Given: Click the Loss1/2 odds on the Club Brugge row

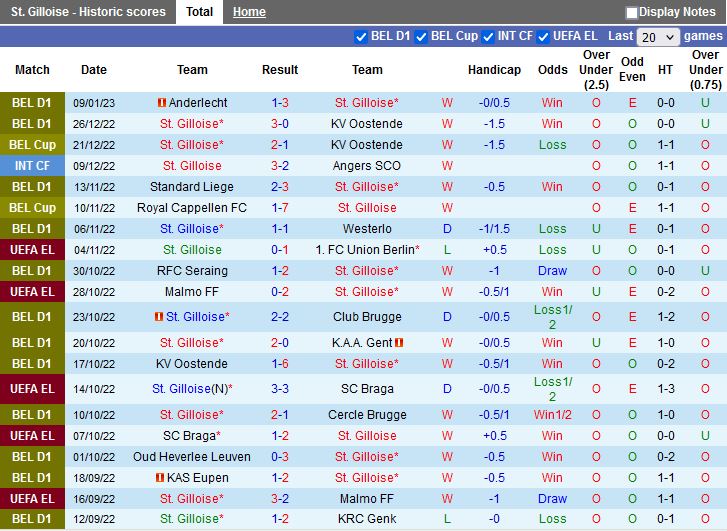Looking at the screenshot, I should click(x=553, y=317).
